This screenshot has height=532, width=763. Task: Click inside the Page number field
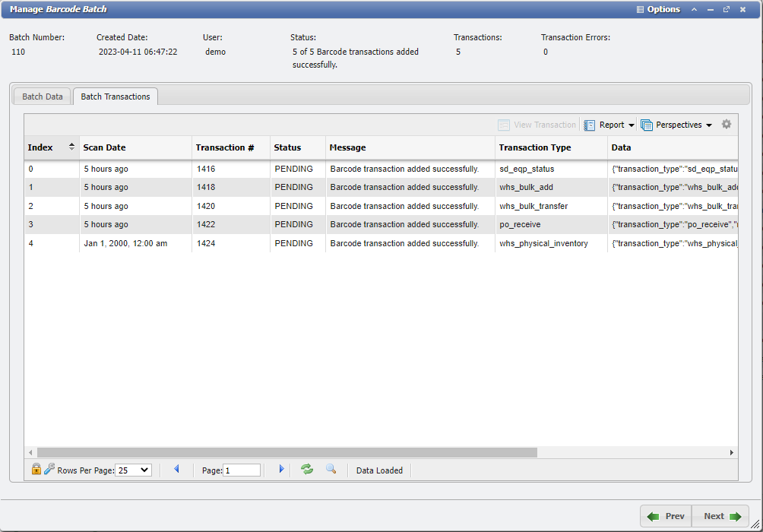pos(242,470)
